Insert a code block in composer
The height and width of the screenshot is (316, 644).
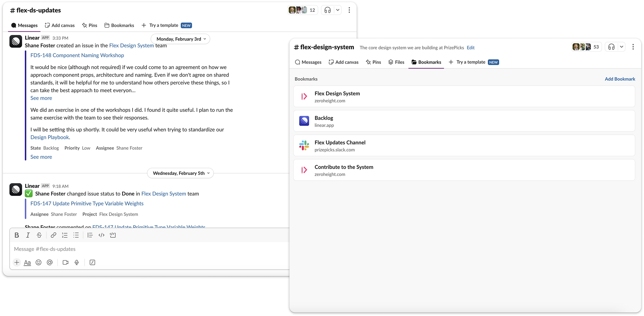tap(113, 235)
